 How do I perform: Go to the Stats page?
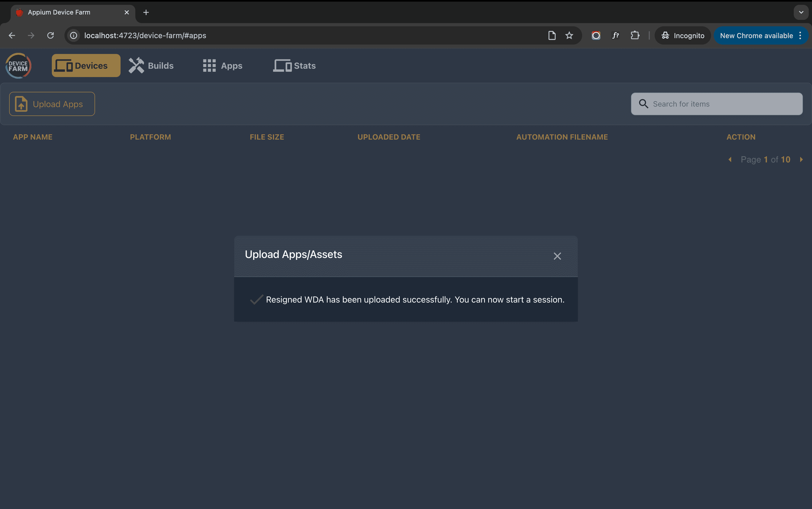click(295, 66)
